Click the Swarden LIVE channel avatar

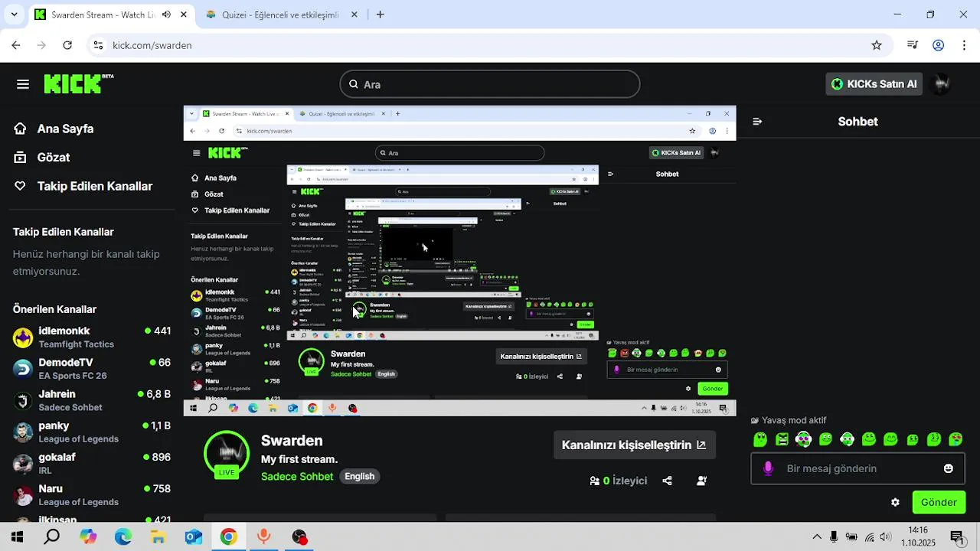[227, 455]
